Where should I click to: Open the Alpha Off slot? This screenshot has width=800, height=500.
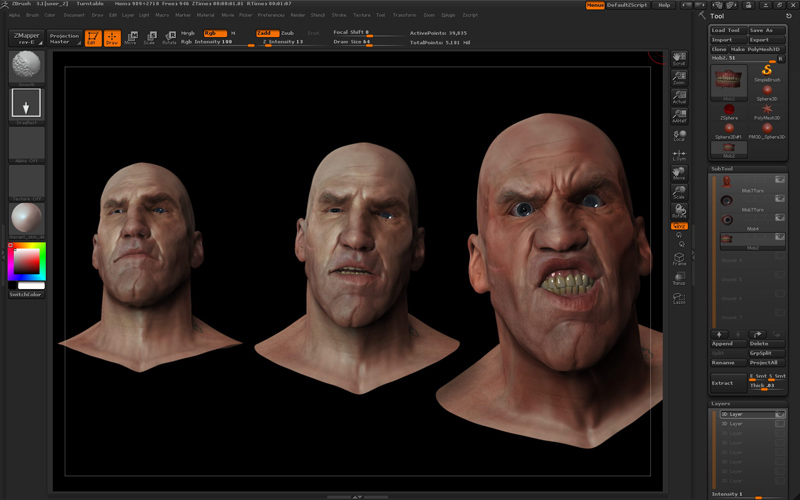(x=27, y=145)
